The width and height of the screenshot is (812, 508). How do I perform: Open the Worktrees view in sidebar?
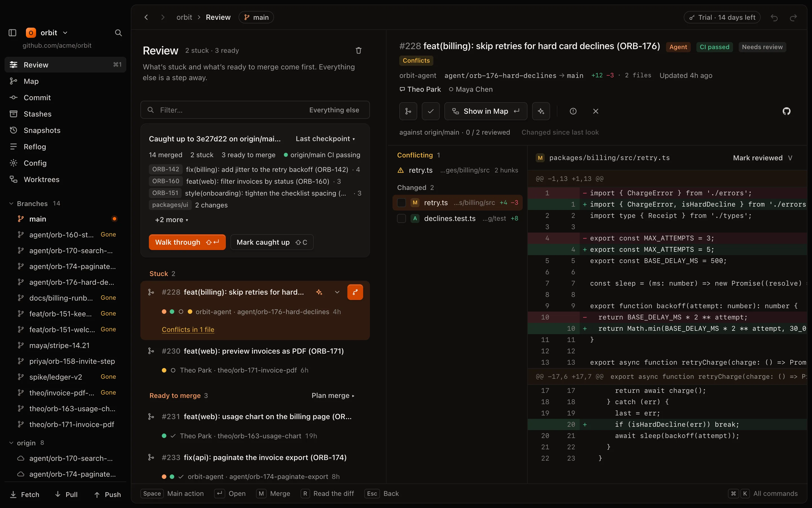point(65,179)
